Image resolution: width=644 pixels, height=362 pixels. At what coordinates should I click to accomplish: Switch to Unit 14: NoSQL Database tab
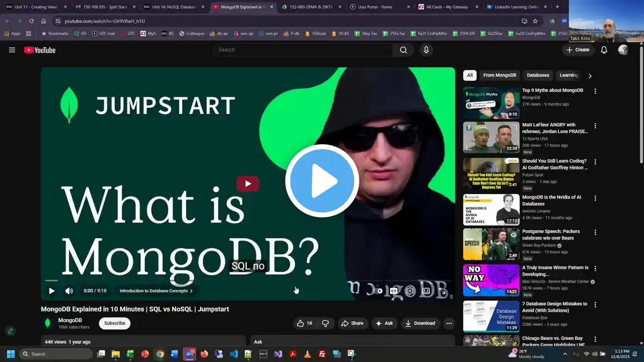(x=174, y=7)
